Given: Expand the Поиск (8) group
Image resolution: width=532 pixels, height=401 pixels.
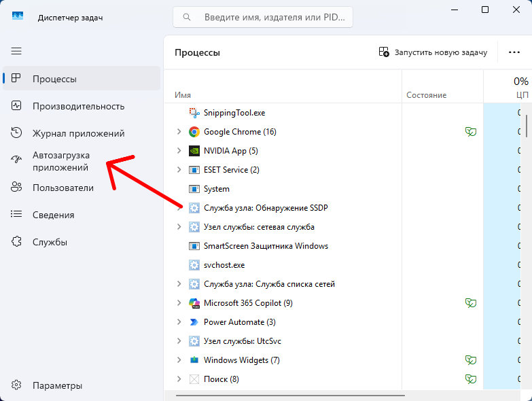Looking at the screenshot, I should click(x=179, y=379).
